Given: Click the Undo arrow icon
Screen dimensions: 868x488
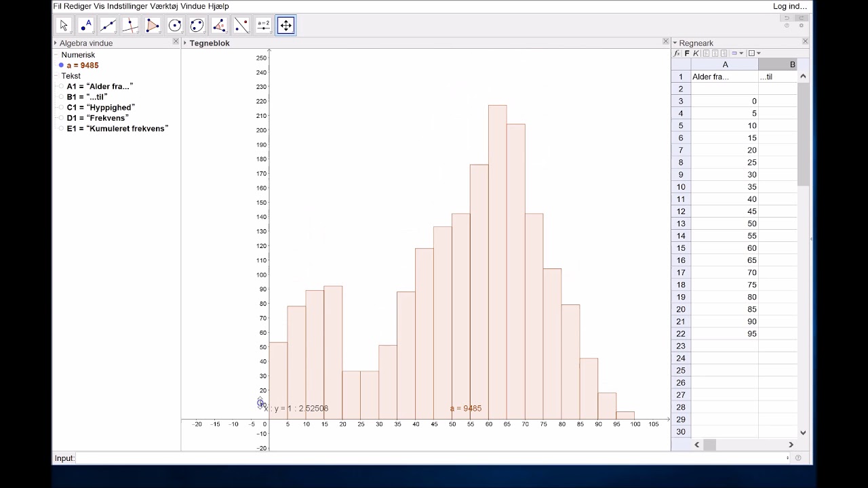Looking at the screenshot, I should coord(787,18).
